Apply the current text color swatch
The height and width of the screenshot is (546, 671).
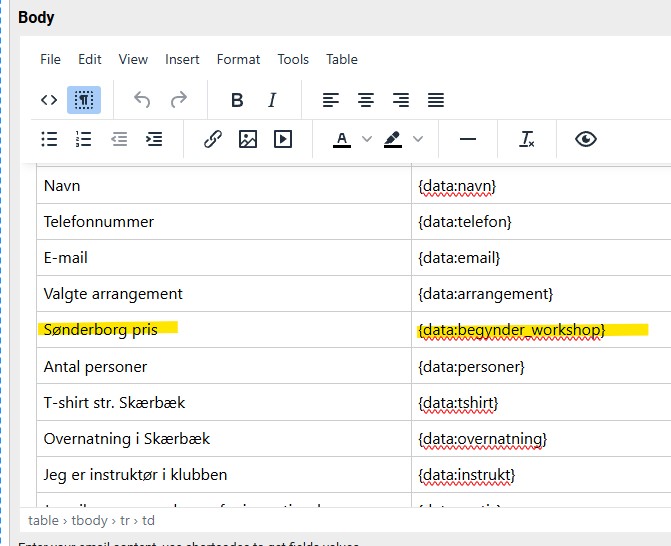pos(342,140)
